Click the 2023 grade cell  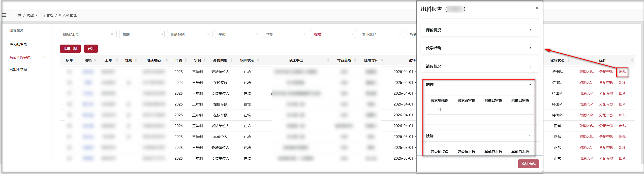[x=178, y=137]
